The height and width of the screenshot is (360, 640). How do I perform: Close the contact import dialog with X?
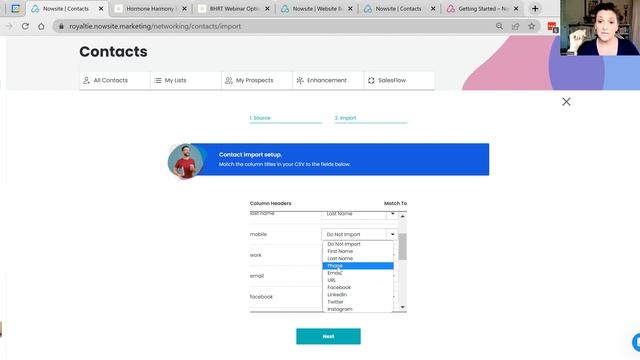566,102
